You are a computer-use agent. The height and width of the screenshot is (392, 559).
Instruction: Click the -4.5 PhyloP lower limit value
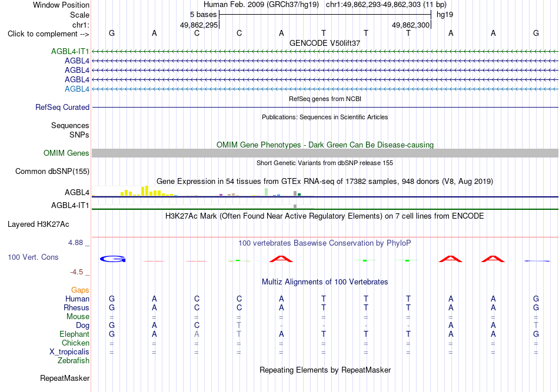[x=76, y=272]
